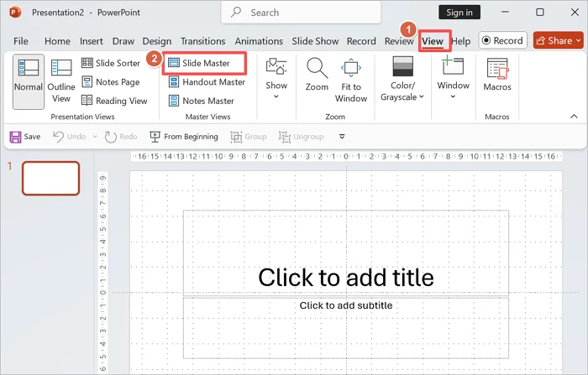
Task: Click the PowerPoint app logo icon
Action: coord(15,13)
